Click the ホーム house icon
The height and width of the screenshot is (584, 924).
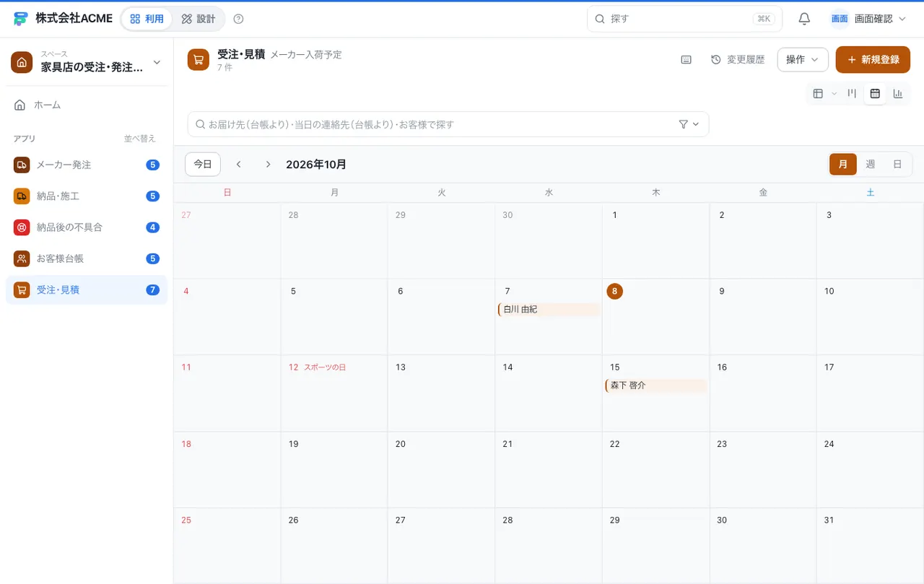pos(20,105)
